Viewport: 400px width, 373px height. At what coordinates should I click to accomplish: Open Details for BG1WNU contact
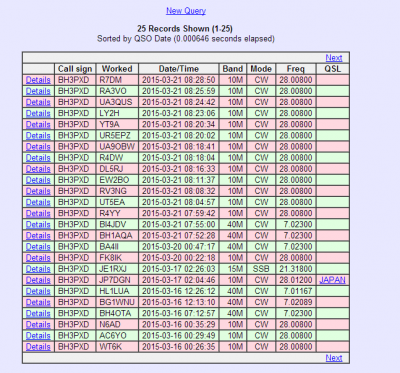(x=38, y=302)
